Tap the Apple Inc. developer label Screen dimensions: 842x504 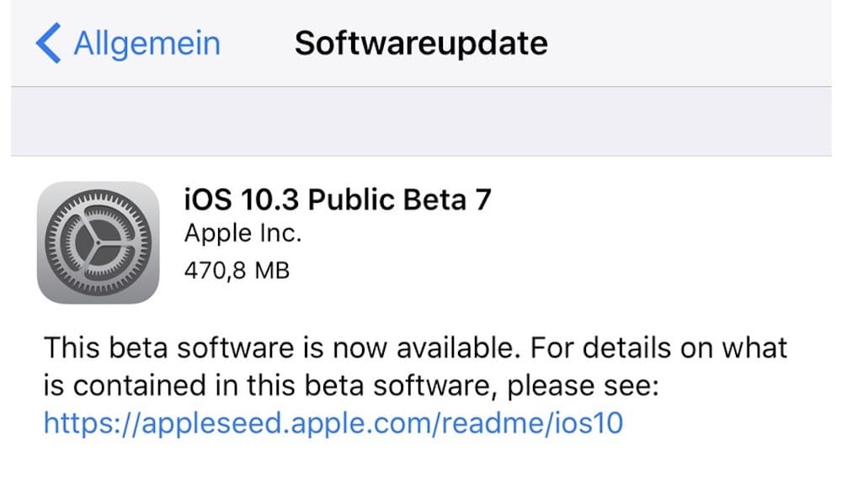point(242,233)
